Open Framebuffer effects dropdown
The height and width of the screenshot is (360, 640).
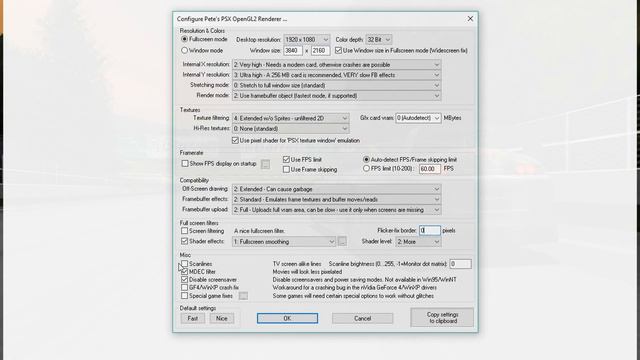click(337, 200)
